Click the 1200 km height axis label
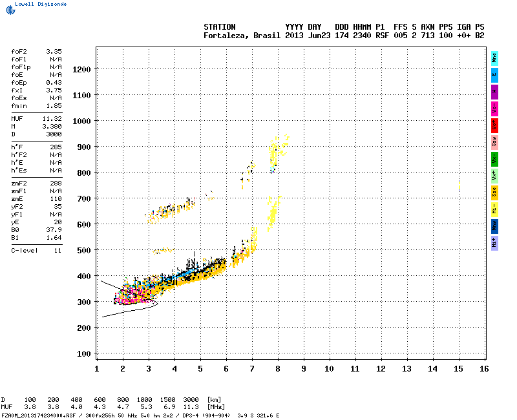The image size is (517, 420). tap(81, 70)
